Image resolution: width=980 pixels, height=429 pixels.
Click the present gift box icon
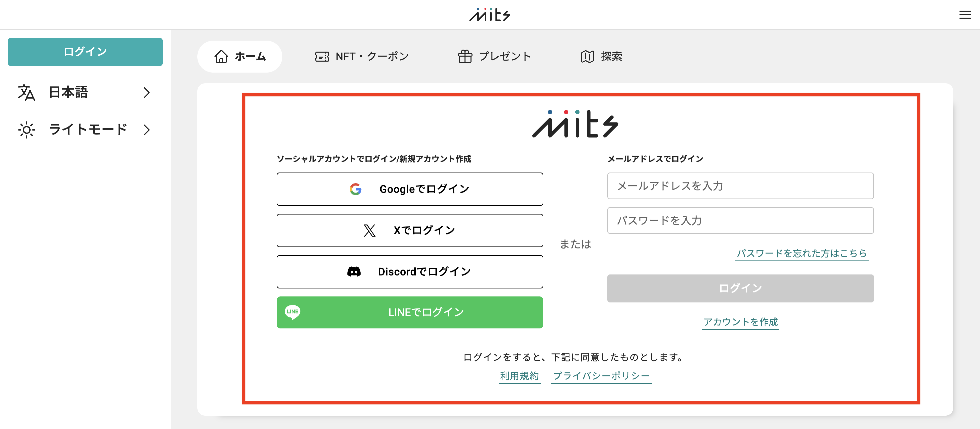465,57
